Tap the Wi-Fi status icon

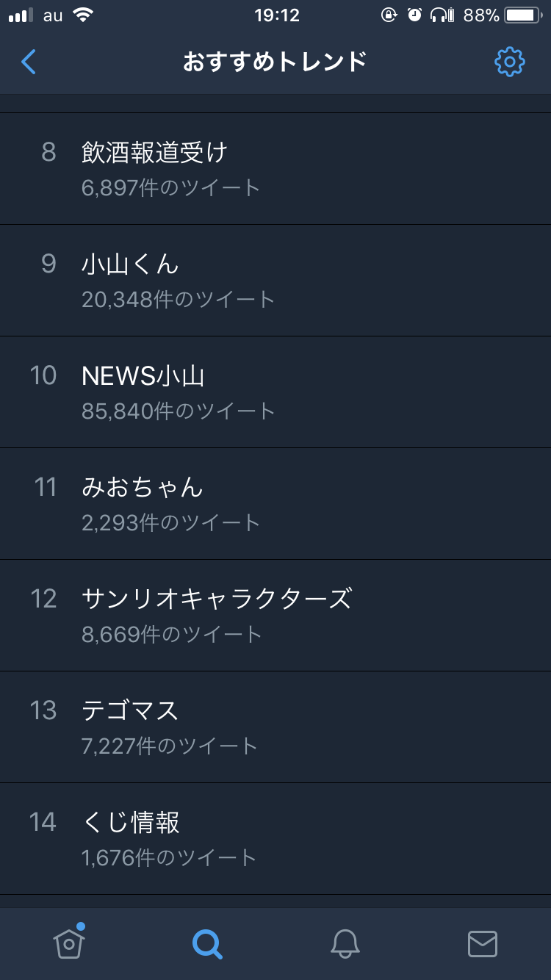click(x=84, y=15)
